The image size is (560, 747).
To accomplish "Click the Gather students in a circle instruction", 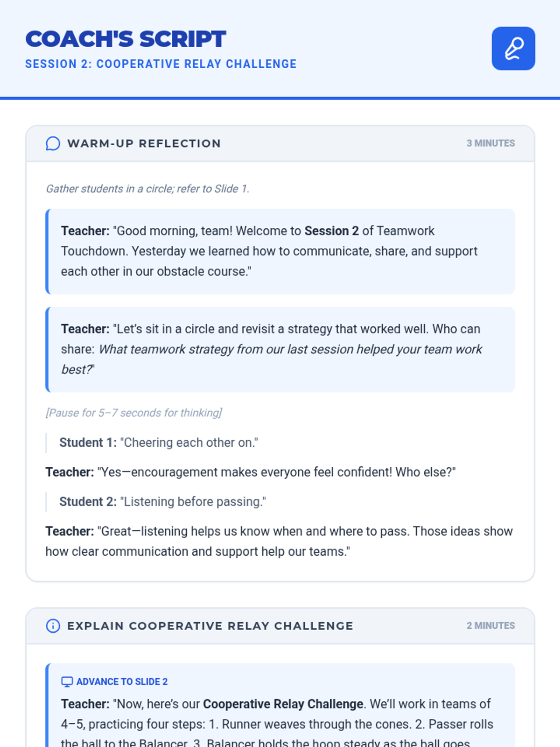I will coord(147,189).
